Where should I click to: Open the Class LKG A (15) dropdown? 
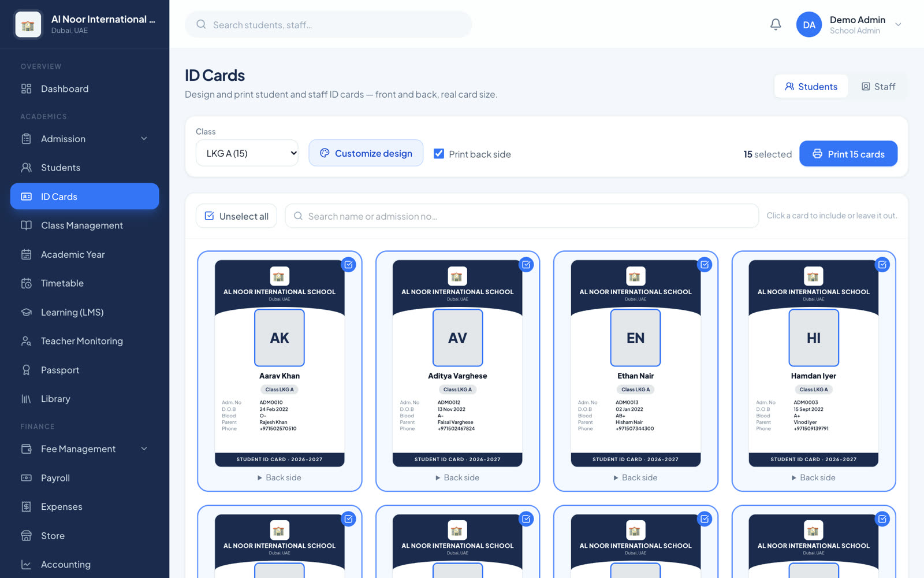click(247, 153)
